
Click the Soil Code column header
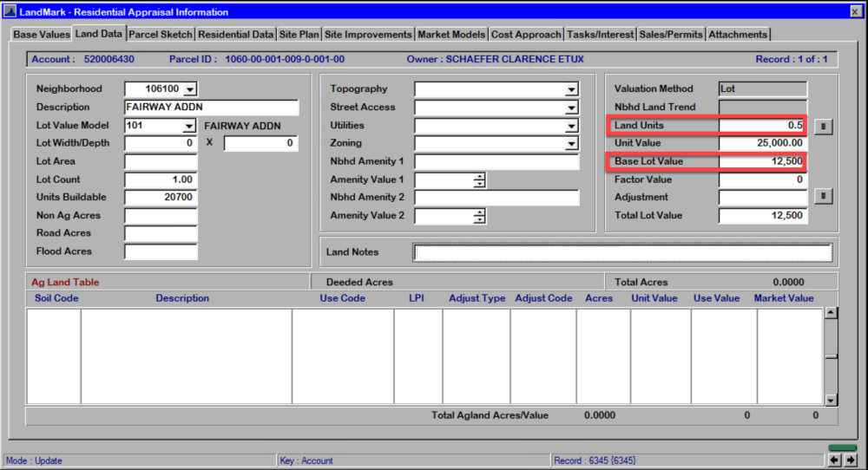click(56, 298)
